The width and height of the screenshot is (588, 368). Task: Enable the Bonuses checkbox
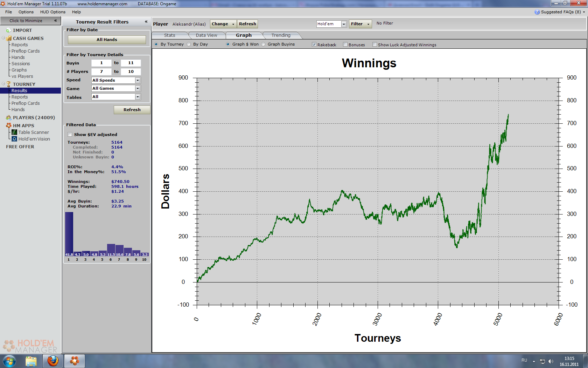pos(345,45)
